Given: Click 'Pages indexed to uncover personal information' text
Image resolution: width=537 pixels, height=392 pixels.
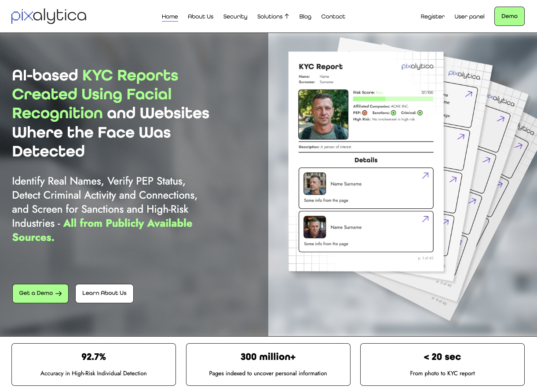Looking at the screenshot, I should (x=268, y=374).
